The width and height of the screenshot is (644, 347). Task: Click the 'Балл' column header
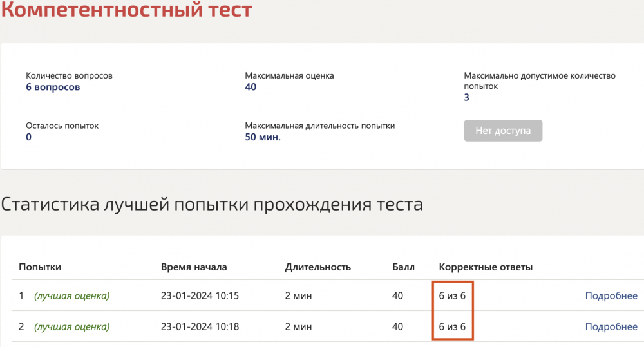[403, 267]
